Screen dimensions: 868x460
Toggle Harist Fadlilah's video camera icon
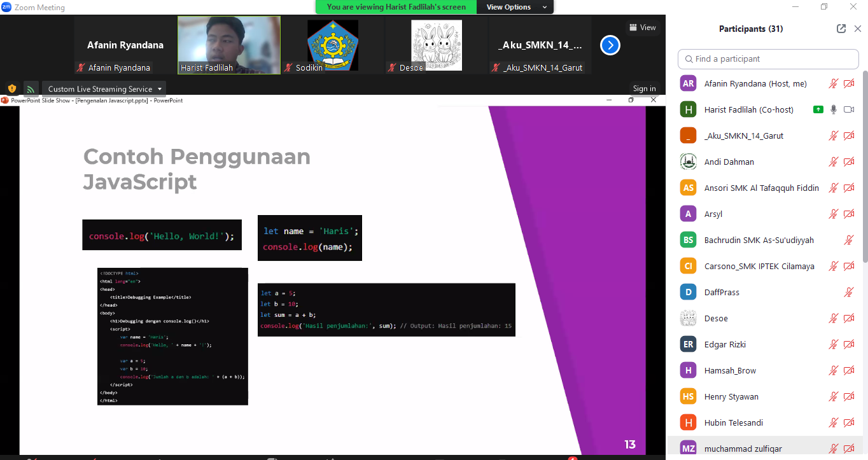coord(849,109)
